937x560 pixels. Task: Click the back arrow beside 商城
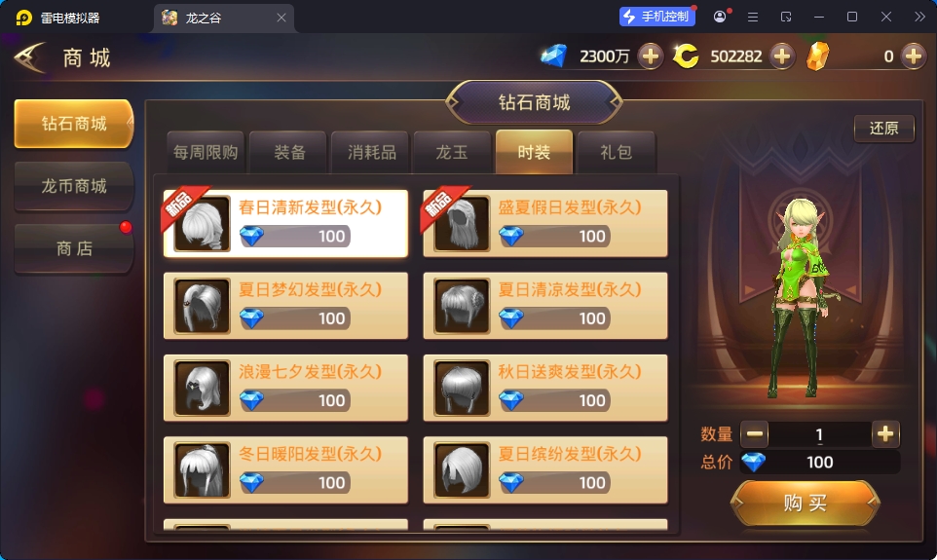(29, 58)
